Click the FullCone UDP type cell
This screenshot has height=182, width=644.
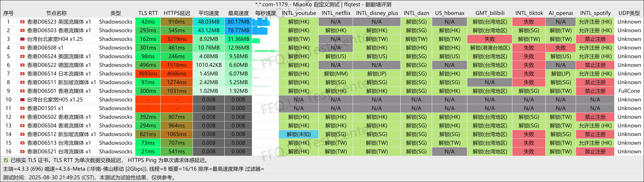tap(629, 91)
